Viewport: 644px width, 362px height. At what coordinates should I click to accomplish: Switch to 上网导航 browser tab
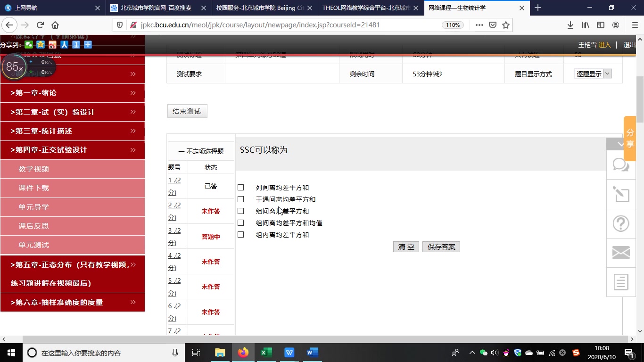click(x=53, y=8)
